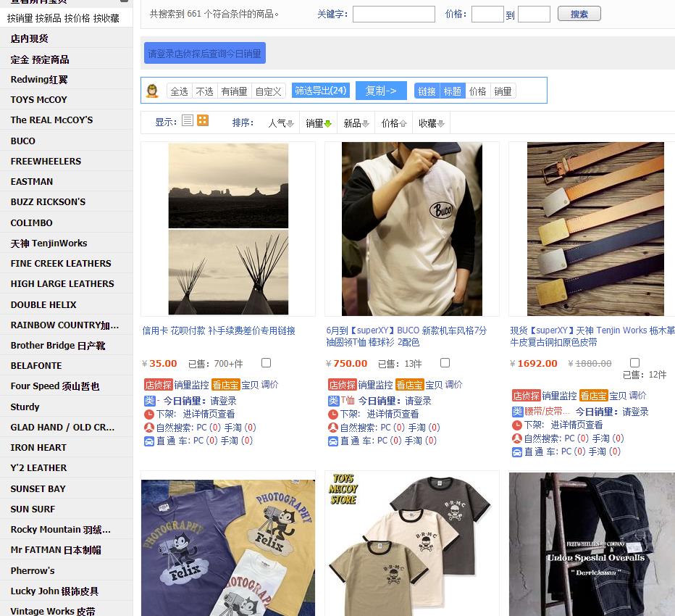Open the 信用卡 花呗付款 product link
The width and height of the screenshot is (675, 616).
[x=219, y=331]
